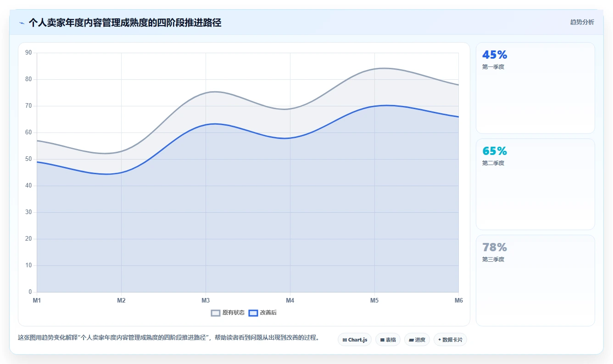Click the chart title 个人卖家年度内容管理成熟度
613x364 pixels.
(125, 23)
